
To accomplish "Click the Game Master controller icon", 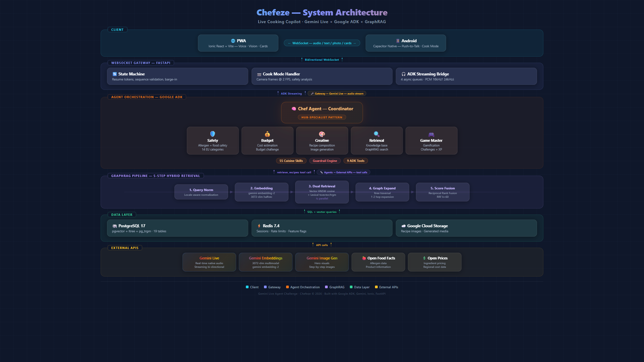I will (431, 134).
